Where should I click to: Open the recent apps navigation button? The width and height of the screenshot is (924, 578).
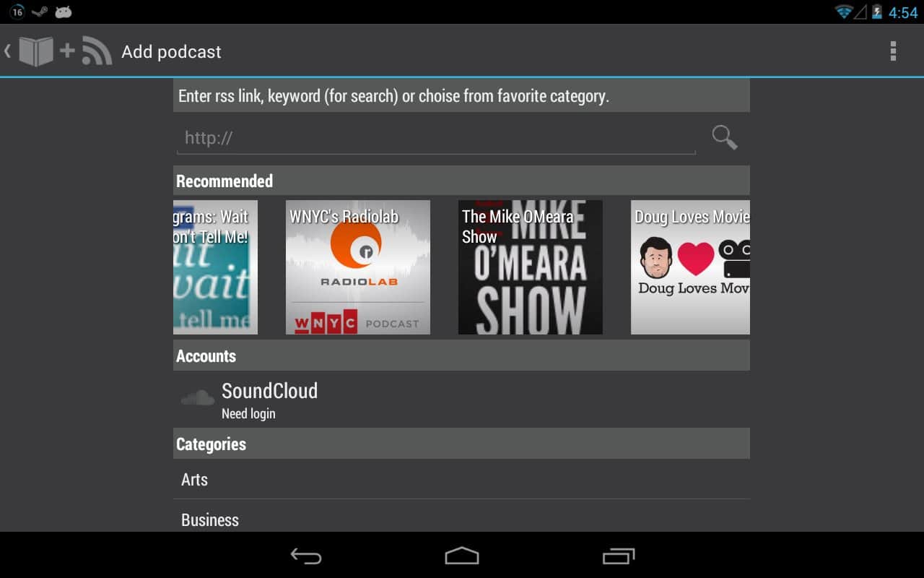(618, 556)
